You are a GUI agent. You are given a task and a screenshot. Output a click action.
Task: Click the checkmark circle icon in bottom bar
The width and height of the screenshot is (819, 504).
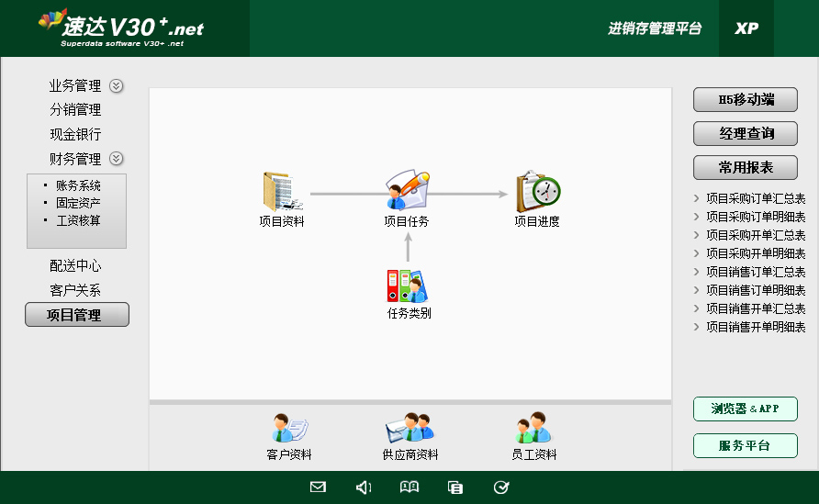tap(501, 487)
